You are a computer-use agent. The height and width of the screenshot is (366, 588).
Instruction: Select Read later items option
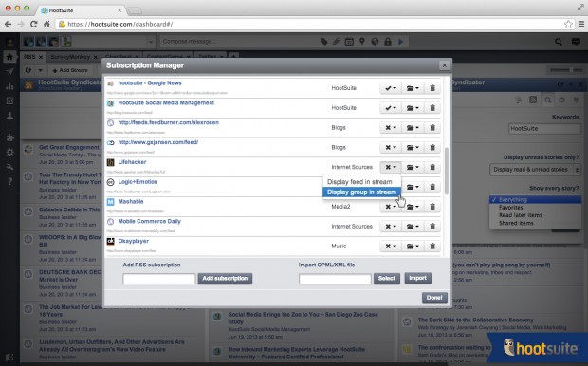pyautogui.click(x=535, y=215)
